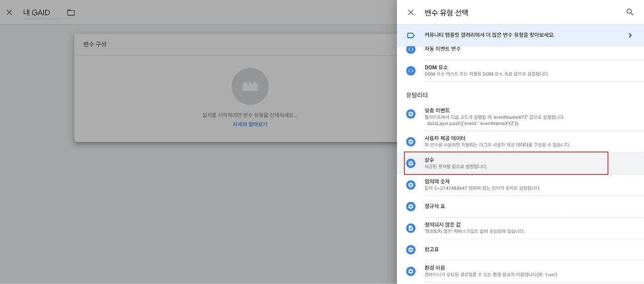Select the 참고표 lookup table type
Viewport: 644px width, 284px height.
pyautogui.click(x=520, y=250)
